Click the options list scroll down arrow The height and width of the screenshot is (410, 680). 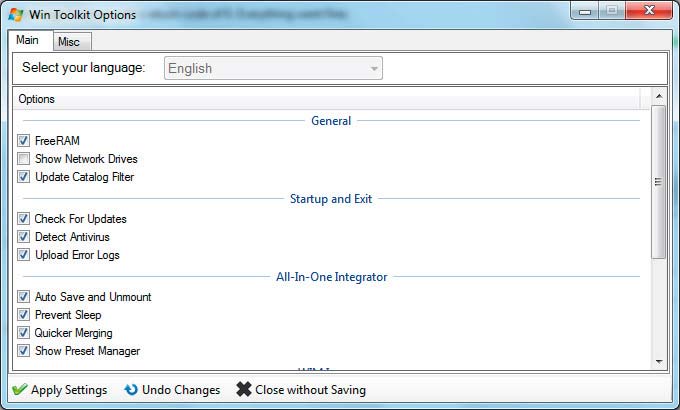point(659,361)
